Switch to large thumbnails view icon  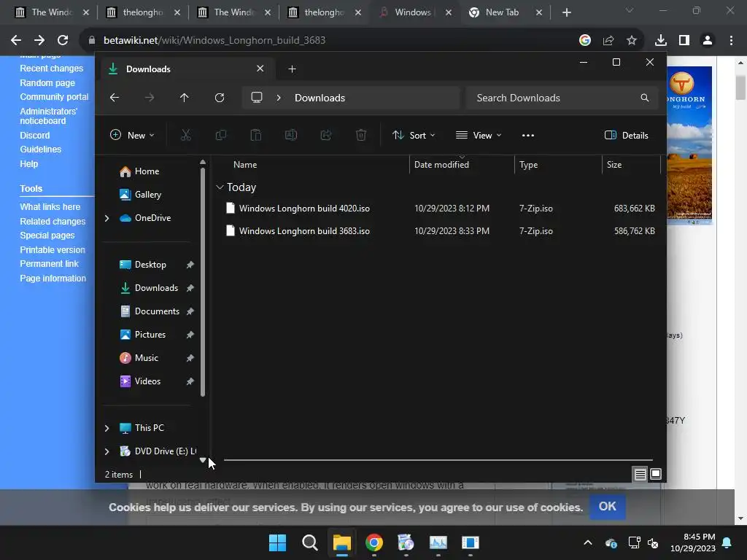pyautogui.click(x=656, y=474)
